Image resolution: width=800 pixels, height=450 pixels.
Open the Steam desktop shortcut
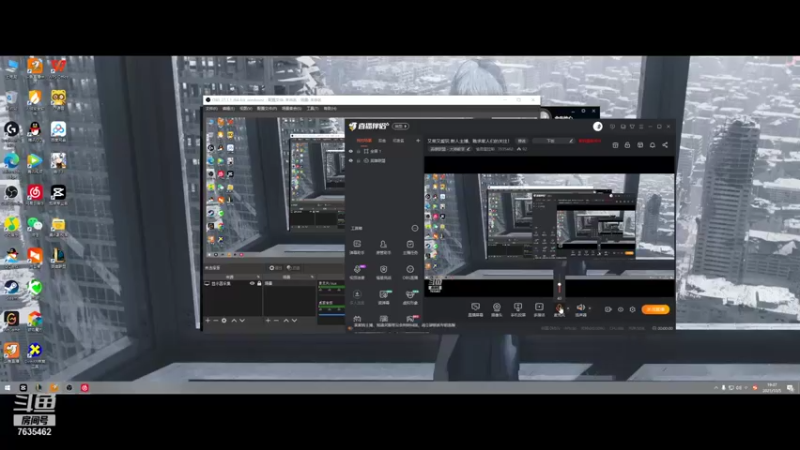click(11, 288)
